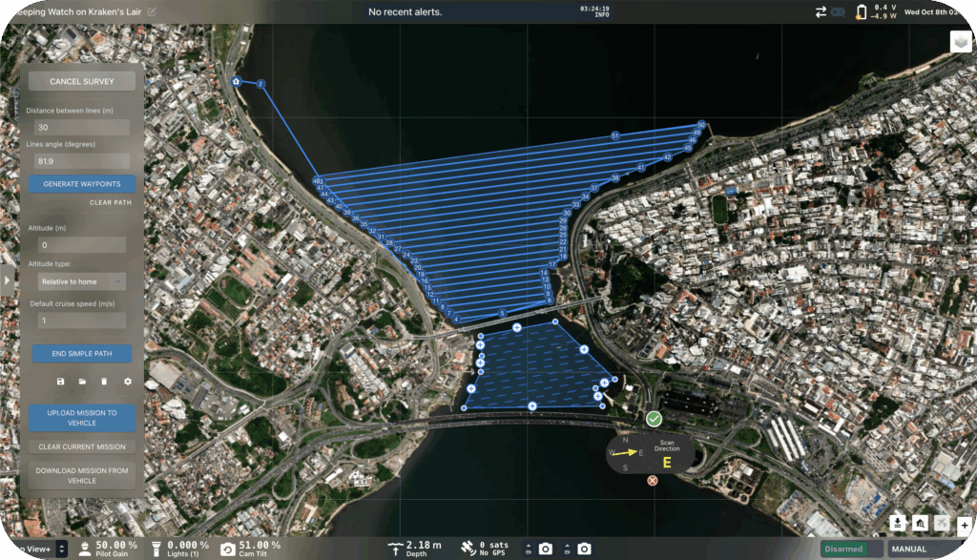
Task: Confirm scan direction with the green checkmark
Action: point(654,419)
